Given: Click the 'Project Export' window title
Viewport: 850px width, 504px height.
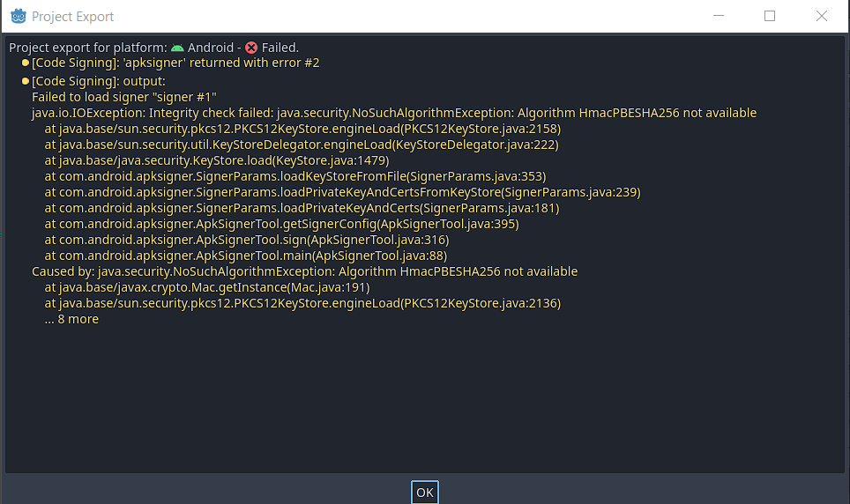Looking at the screenshot, I should [72, 17].
